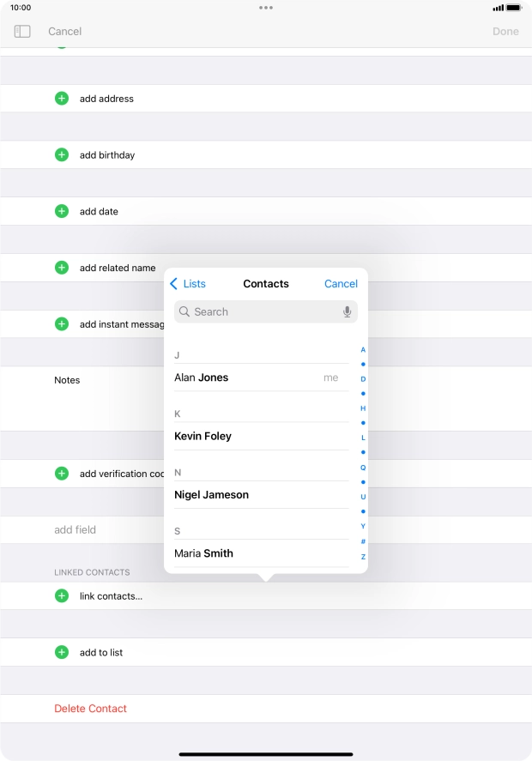
Task: Tap the green plus beside add address
Action: pos(62,99)
